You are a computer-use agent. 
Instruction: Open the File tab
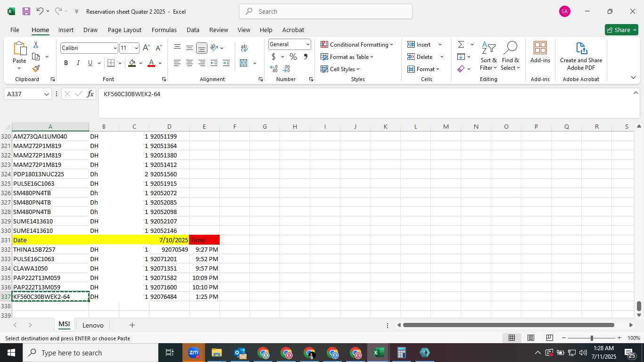click(x=15, y=30)
